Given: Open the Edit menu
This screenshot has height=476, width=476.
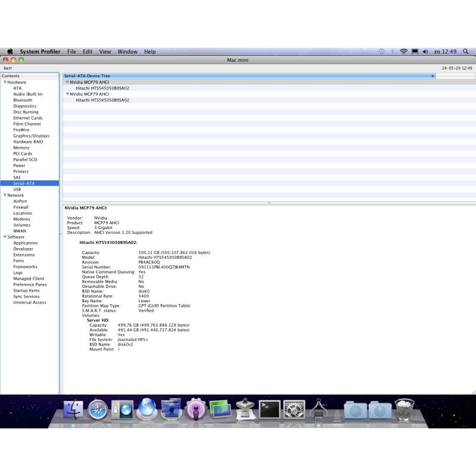Looking at the screenshot, I should pyautogui.click(x=87, y=52).
